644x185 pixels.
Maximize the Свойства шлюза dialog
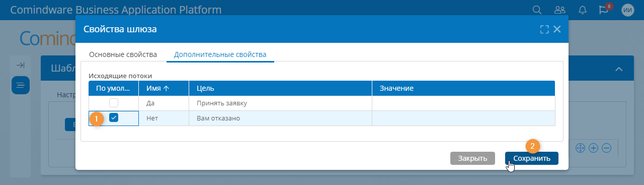[544, 29]
